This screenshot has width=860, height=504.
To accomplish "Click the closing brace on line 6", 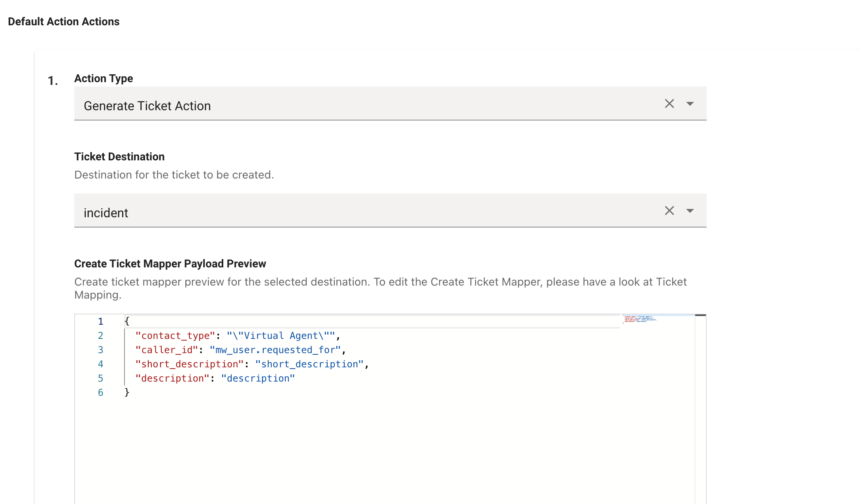I will pyautogui.click(x=127, y=393).
